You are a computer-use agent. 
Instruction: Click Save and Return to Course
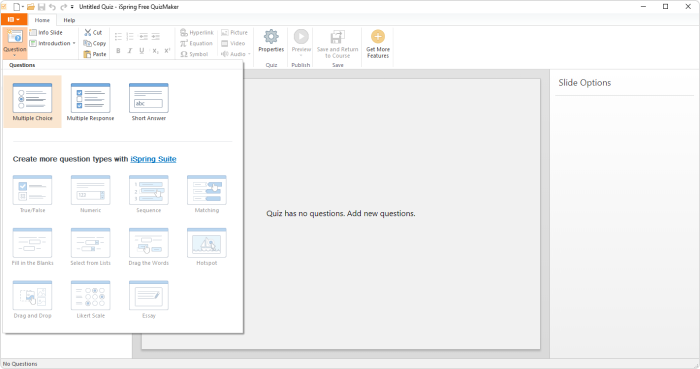(x=338, y=43)
